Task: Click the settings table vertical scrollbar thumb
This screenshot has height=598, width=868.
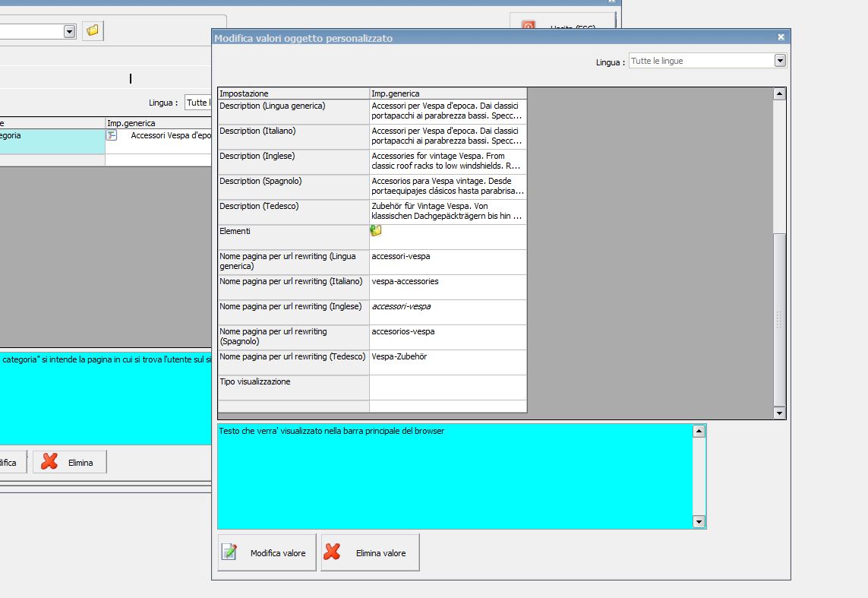Action: point(779,319)
